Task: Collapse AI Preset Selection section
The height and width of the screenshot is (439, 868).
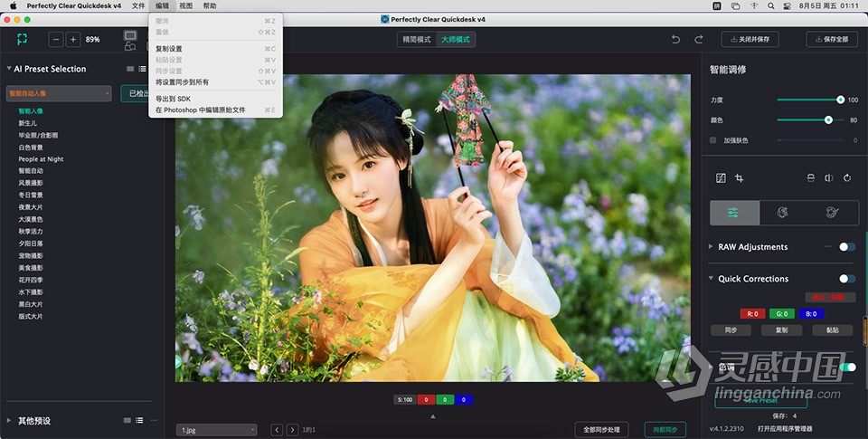Action: (9, 69)
